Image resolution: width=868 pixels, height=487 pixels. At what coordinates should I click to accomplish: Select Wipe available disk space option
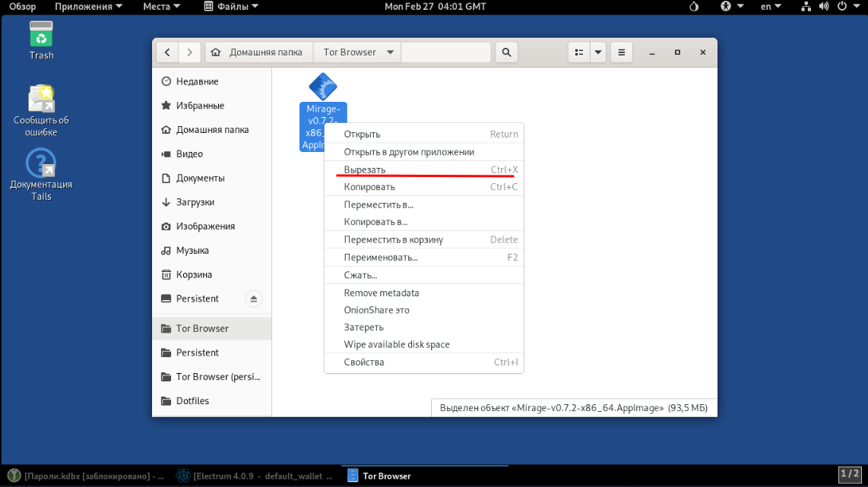click(x=397, y=344)
